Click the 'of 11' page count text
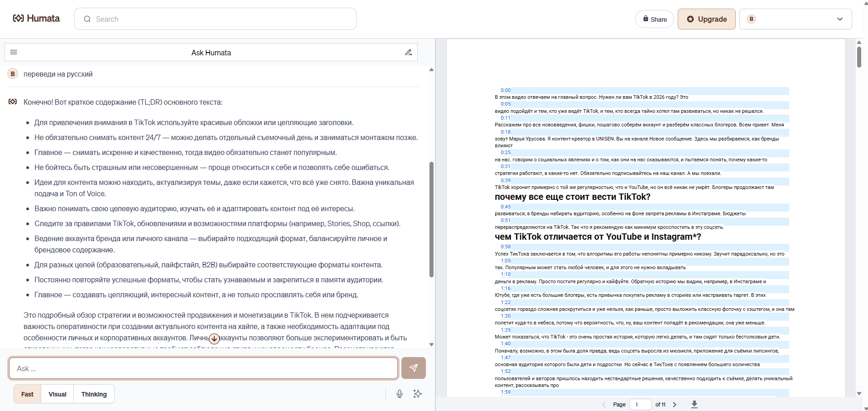The height and width of the screenshot is (411, 868). 661,405
